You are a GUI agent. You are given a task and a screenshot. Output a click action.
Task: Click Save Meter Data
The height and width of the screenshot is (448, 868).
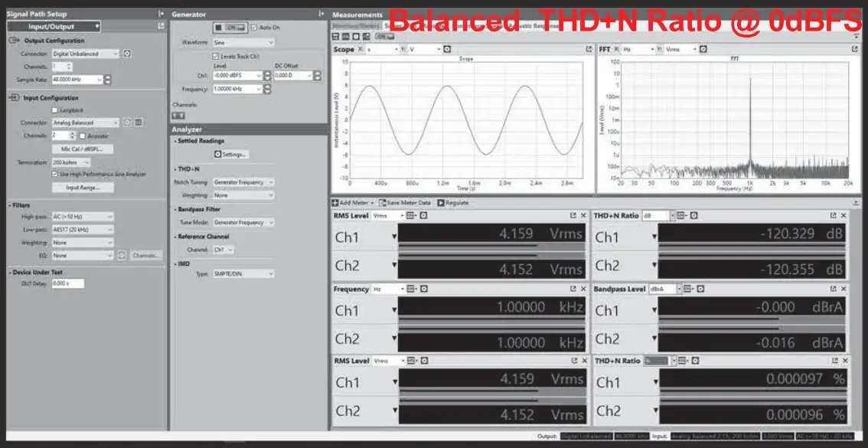[406, 203]
